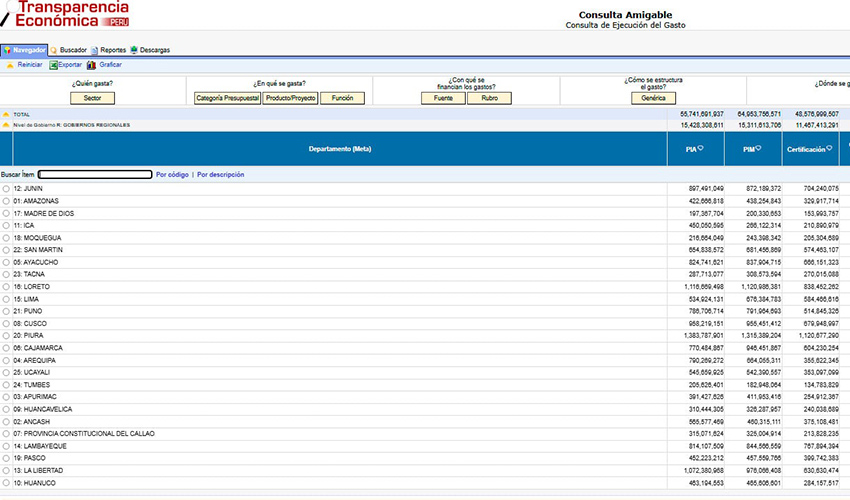Screen dimensions: 850x500
Task: Select the 02: ANCASH radio button
Action: [x=6, y=422]
